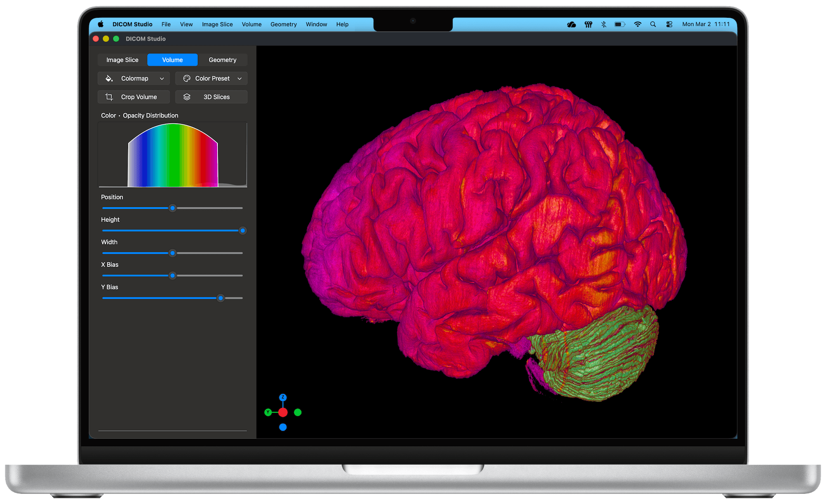Open the Color Preset dropdown

(212, 78)
